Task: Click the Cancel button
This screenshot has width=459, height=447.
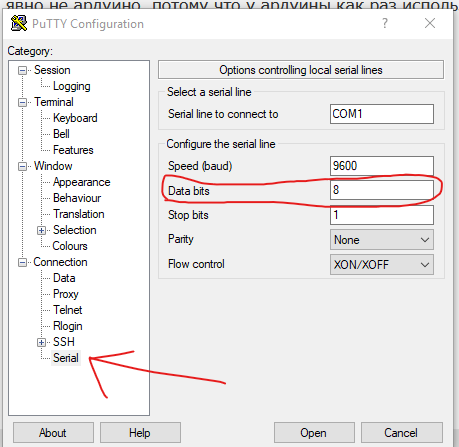Action: tap(402, 433)
